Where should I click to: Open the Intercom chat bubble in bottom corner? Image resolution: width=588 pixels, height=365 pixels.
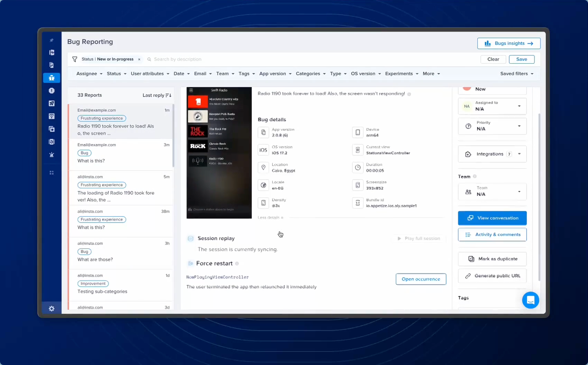tap(531, 300)
